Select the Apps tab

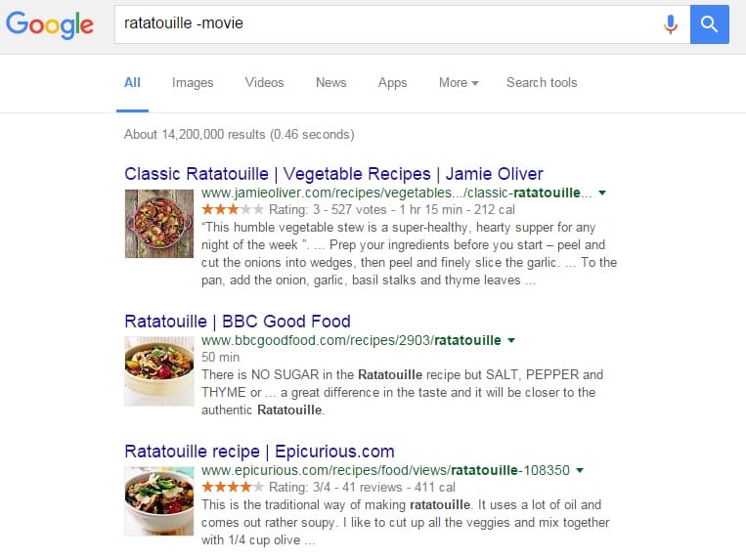pos(392,83)
